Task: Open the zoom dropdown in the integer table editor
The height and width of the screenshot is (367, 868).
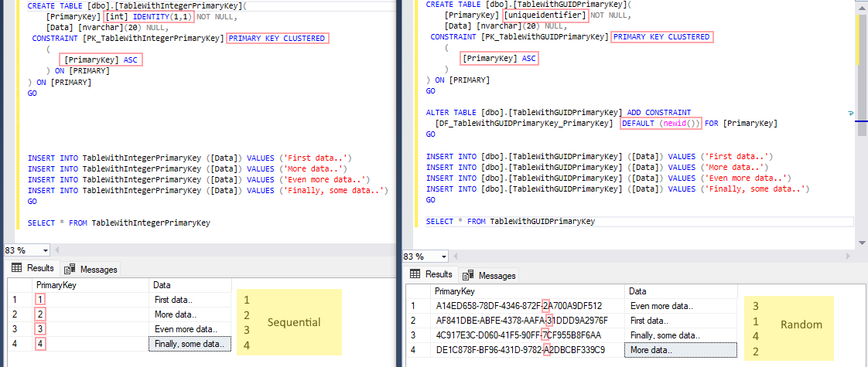Action: coord(46,250)
